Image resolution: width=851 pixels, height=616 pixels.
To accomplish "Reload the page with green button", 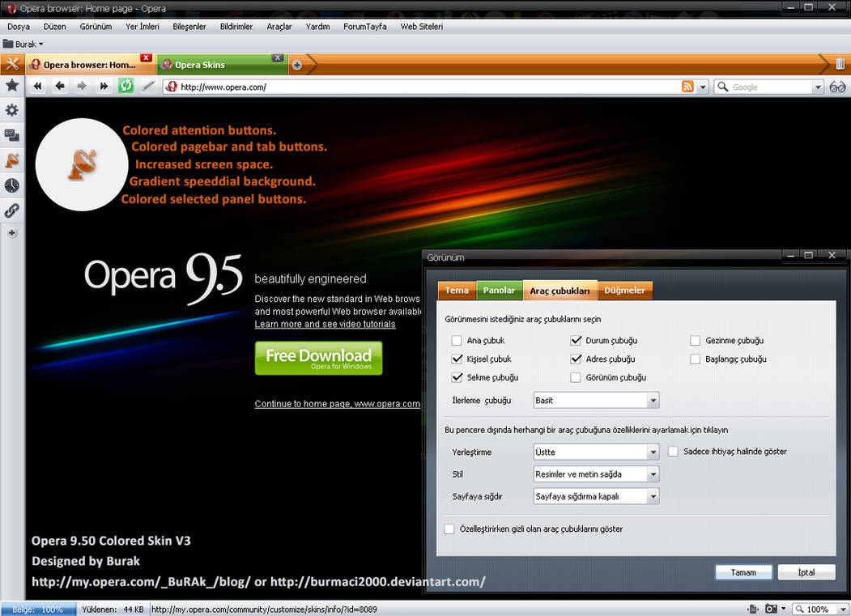I will coord(126,86).
